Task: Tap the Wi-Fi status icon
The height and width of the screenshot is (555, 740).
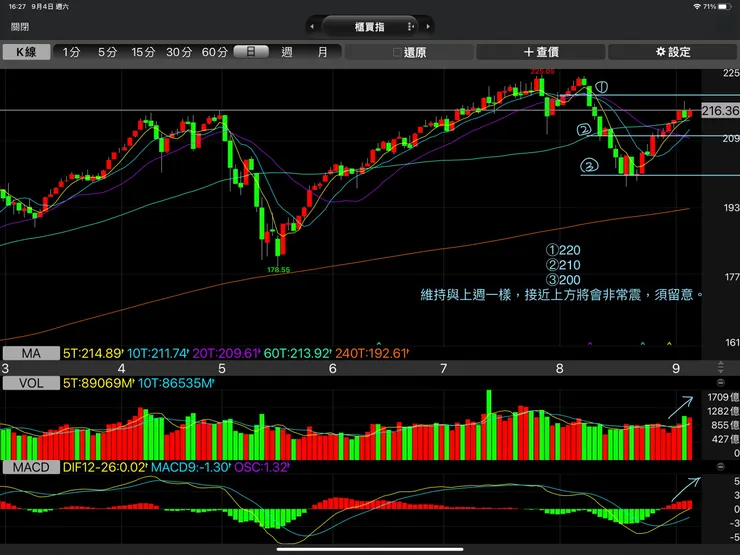Action: [697, 7]
